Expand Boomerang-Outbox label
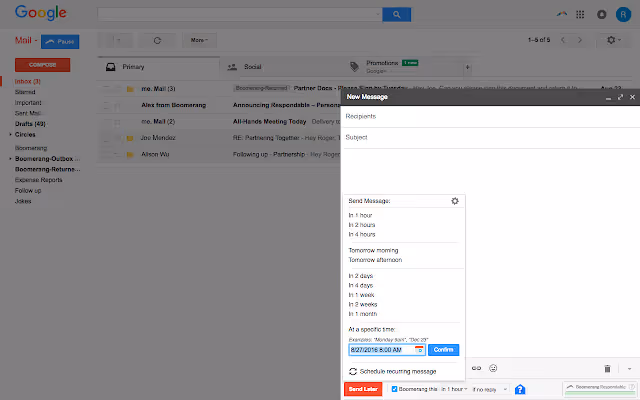 point(10,158)
